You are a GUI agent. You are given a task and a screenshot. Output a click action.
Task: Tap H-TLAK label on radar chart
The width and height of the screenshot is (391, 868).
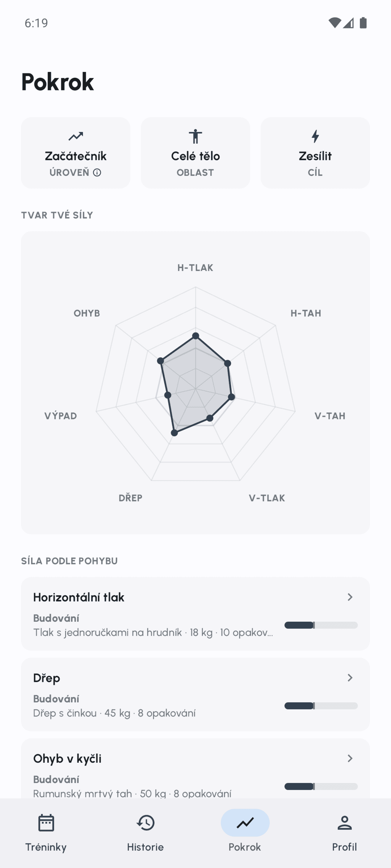(195, 268)
